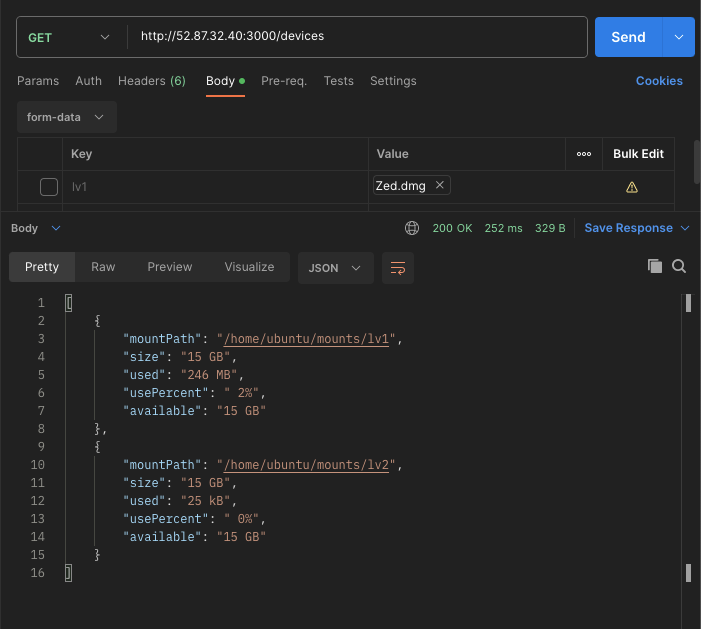Click Save Response
The width and height of the screenshot is (701, 629).
629,228
